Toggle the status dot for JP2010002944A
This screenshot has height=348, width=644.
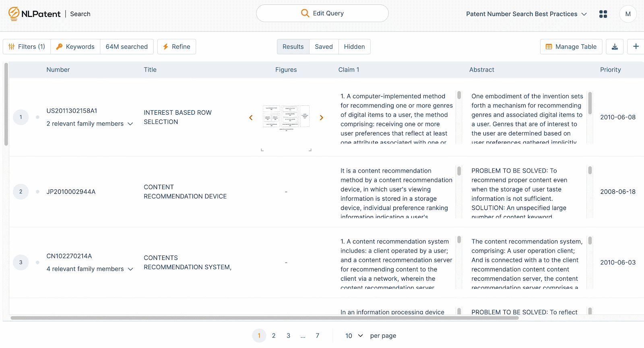coord(37,192)
